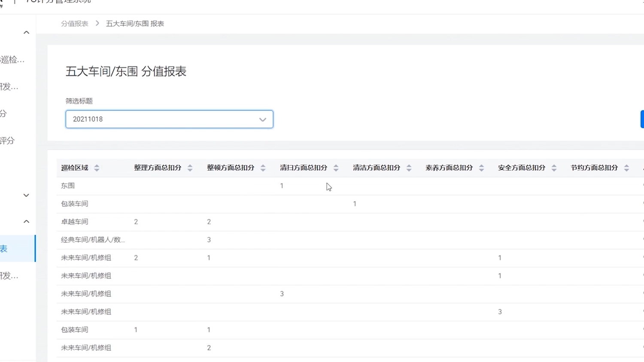Image resolution: width=644 pixels, height=362 pixels.
Task: Click the 五大车间/东围 报表 breadcrumb
Action: pyautogui.click(x=135, y=24)
